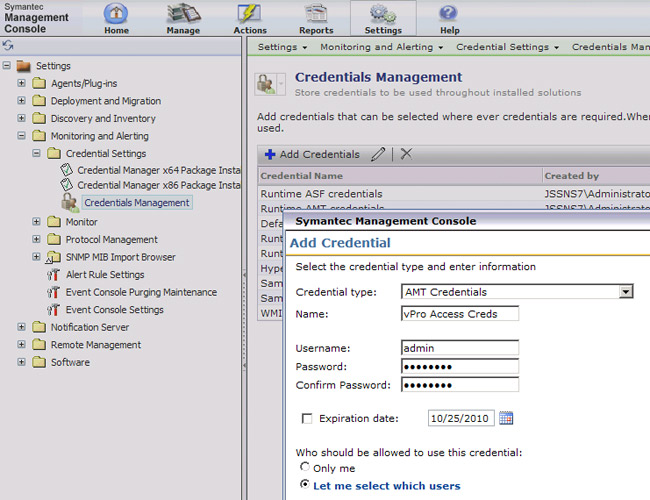Click the refresh icon above Settings tree
The height and width of the screenshot is (500, 650).
point(8,47)
